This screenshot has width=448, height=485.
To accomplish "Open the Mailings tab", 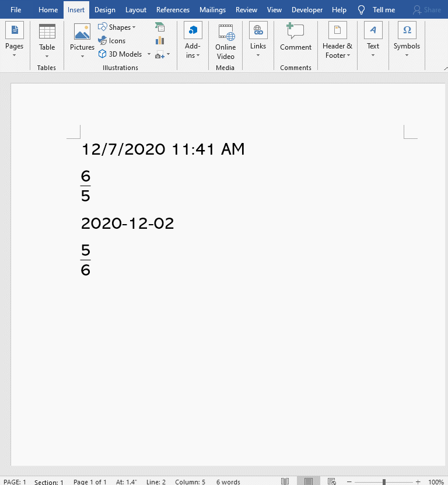I will (x=212, y=10).
